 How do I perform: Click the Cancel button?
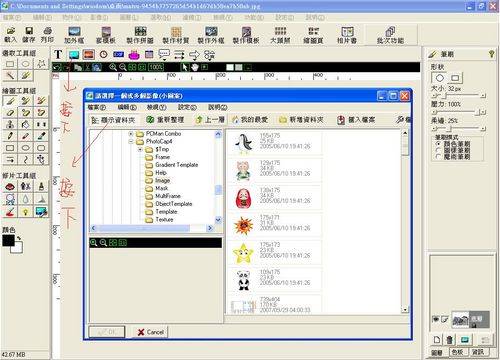point(150,332)
